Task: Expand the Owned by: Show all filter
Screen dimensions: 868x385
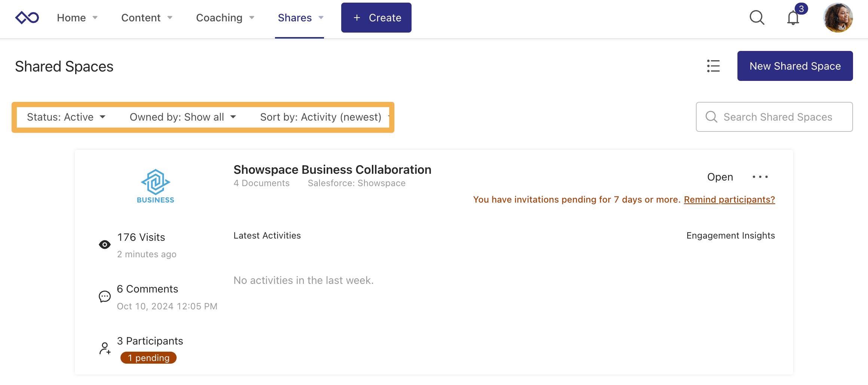Action: (x=183, y=117)
